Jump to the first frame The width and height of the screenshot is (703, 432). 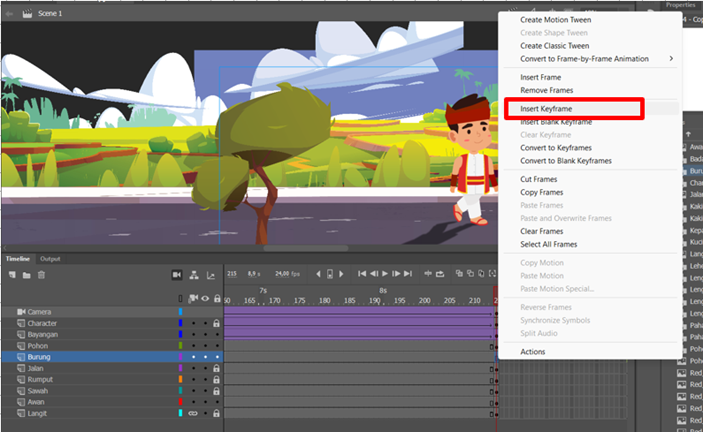pyautogui.click(x=362, y=274)
